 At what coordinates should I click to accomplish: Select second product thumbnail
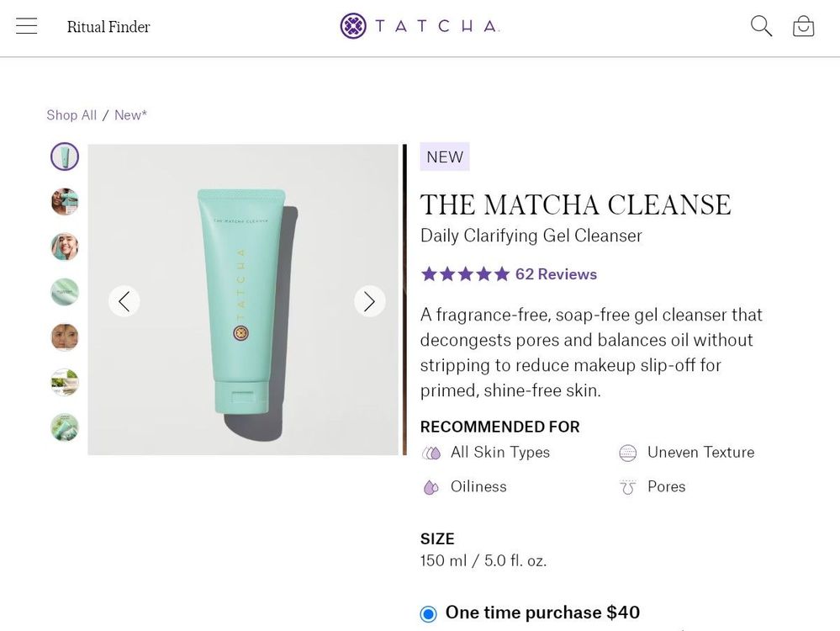(65, 202)
